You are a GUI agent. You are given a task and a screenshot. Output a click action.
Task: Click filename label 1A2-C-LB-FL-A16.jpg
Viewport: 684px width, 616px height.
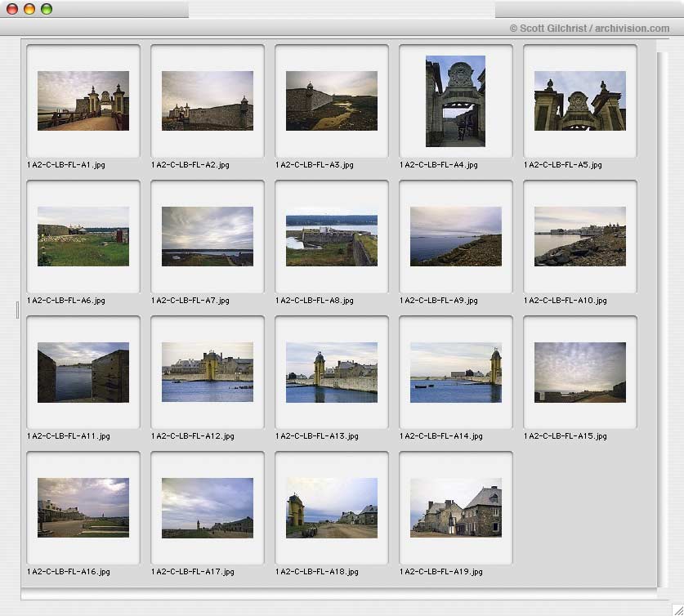[x=69, y=572]
